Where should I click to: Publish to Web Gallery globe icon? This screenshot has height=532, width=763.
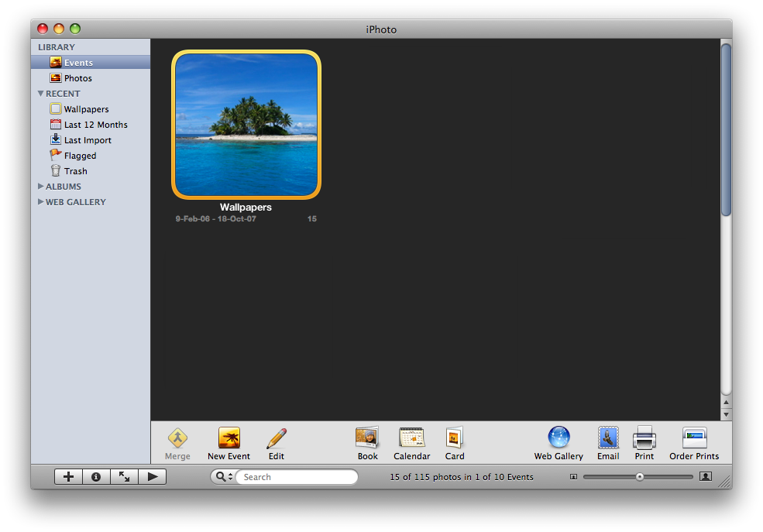coord(559,438)
